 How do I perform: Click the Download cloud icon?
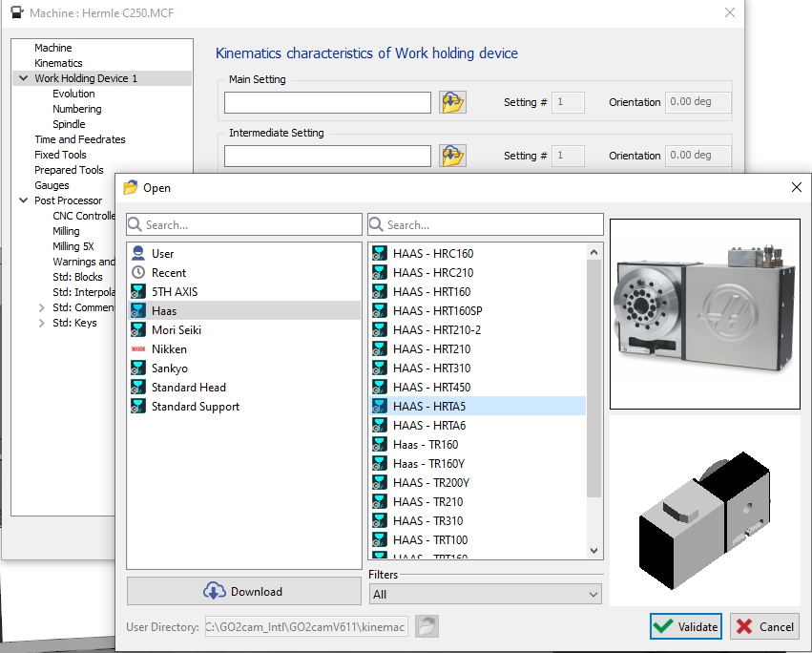(215, 591)
